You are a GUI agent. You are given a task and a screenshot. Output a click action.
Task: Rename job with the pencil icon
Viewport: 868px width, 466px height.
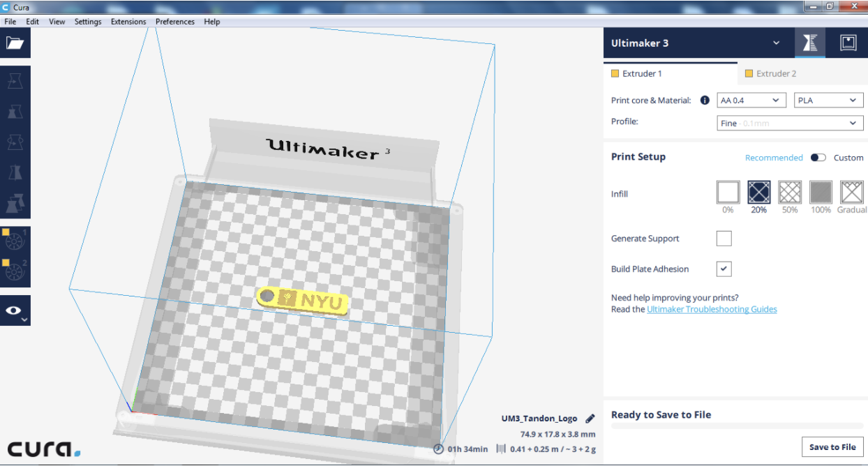[590, 419]
